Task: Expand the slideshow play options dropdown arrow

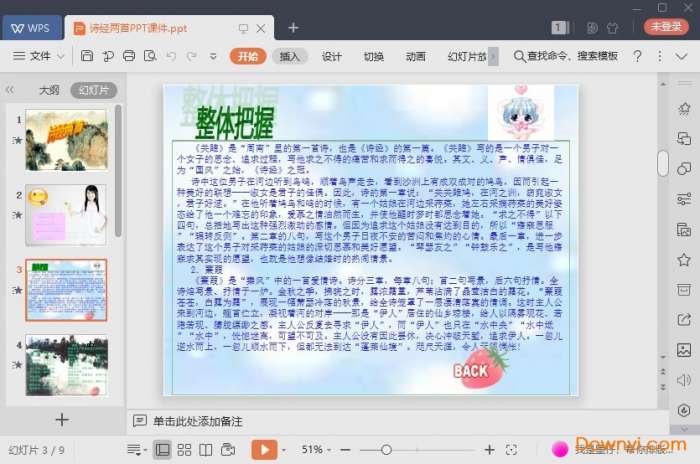Action: [x=283, y=450]
